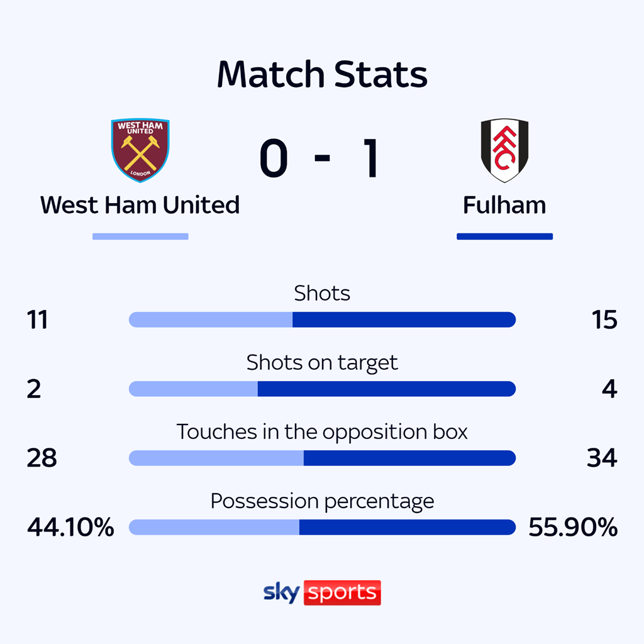Click the Touches in opposition box bar
This screenshot has width=644, height=644.
click(x=322, y=458)
